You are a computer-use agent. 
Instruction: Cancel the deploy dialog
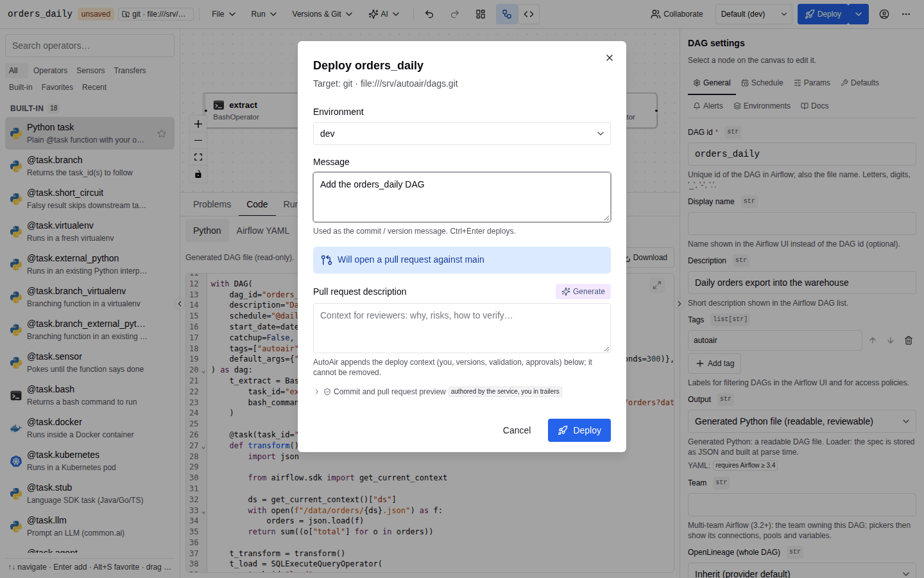tap(517, 430)
